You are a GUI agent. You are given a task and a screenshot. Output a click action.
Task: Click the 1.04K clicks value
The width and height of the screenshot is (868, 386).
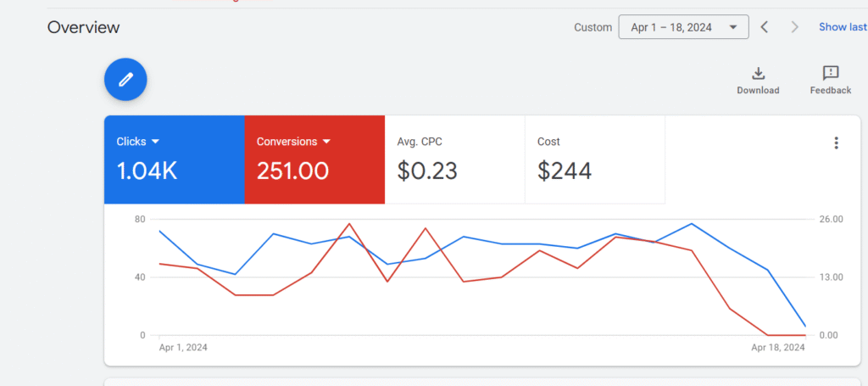(147, 171)
